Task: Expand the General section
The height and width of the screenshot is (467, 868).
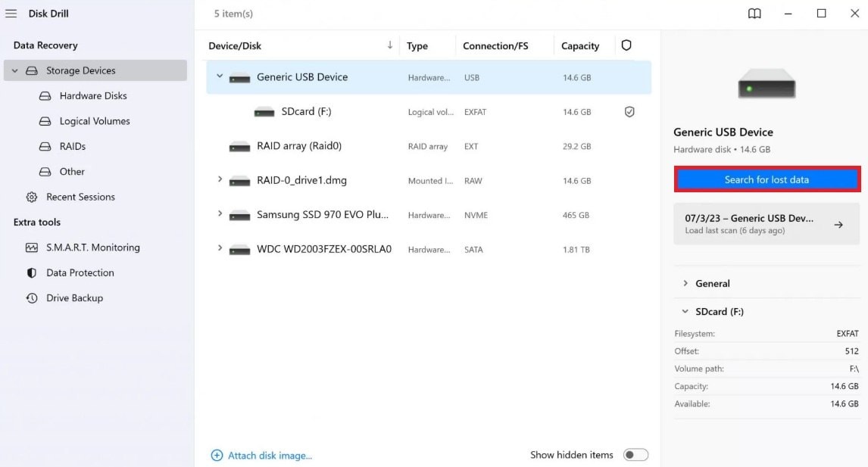Action: (x=685, y=283)
